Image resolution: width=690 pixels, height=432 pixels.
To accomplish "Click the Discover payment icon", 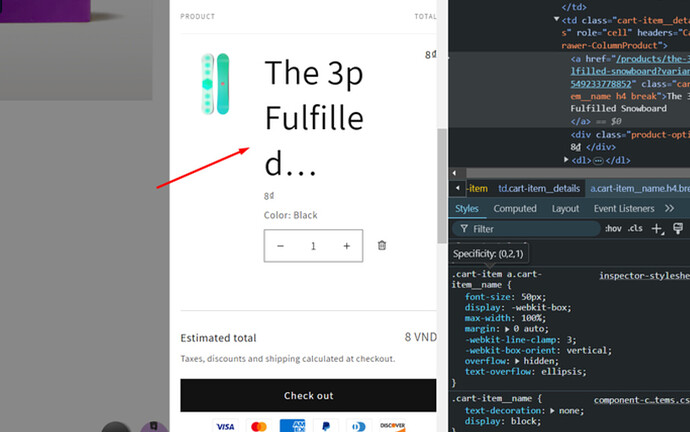I will 392,426.
